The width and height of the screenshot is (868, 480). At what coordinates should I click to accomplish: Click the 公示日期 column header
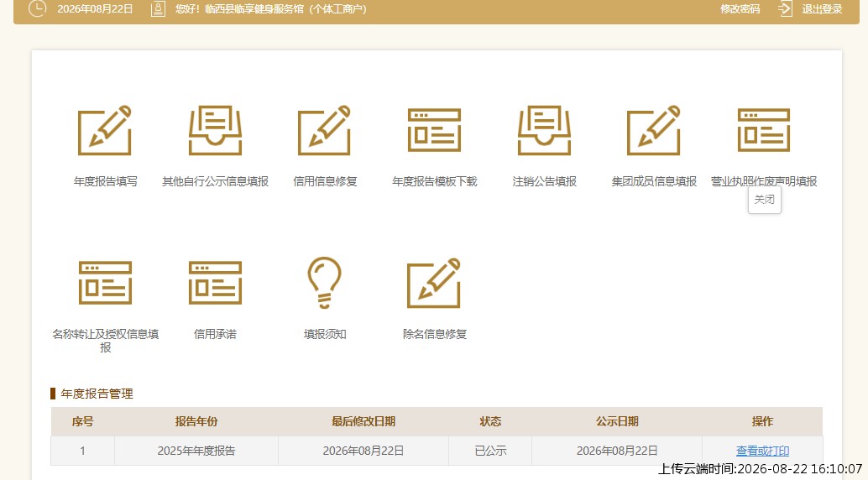click(x=617, y=421)
